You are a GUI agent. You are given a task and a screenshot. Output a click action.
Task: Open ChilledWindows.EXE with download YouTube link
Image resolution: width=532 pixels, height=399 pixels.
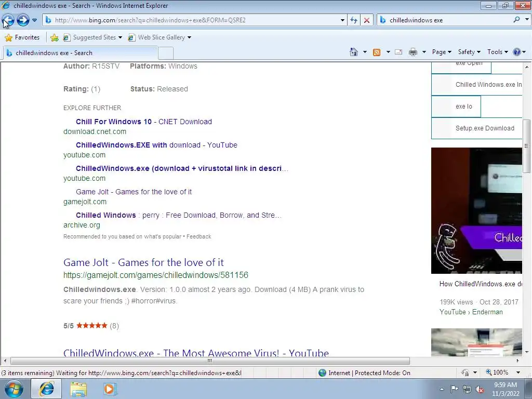pos(156,145)
